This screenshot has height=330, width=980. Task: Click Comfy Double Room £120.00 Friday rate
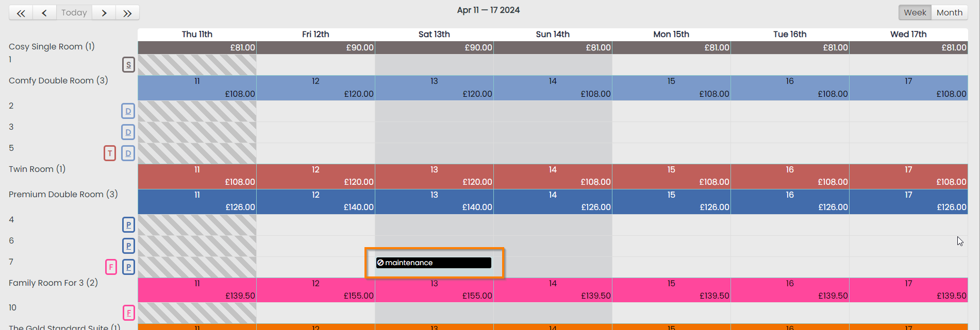coord(358,94)
